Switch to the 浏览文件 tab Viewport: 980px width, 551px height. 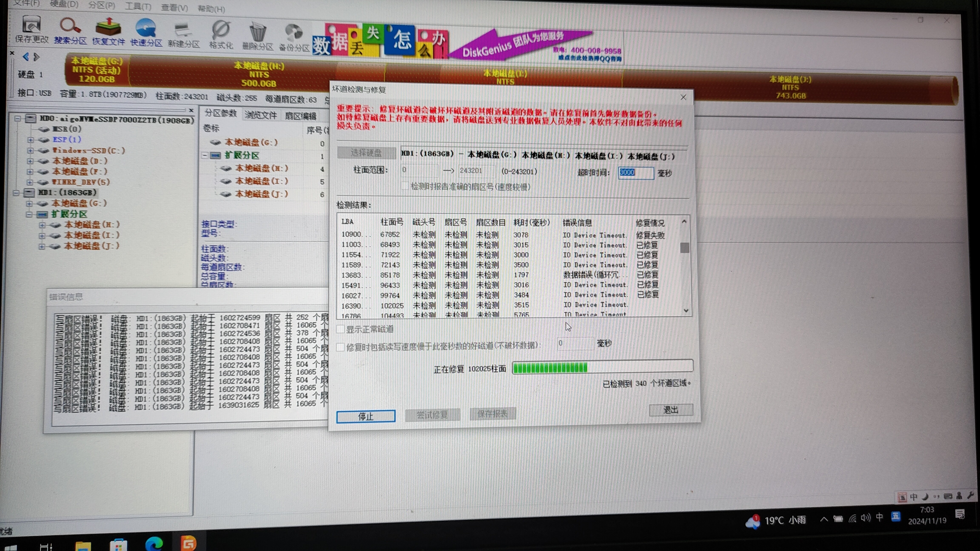click(x=261, y=115)
